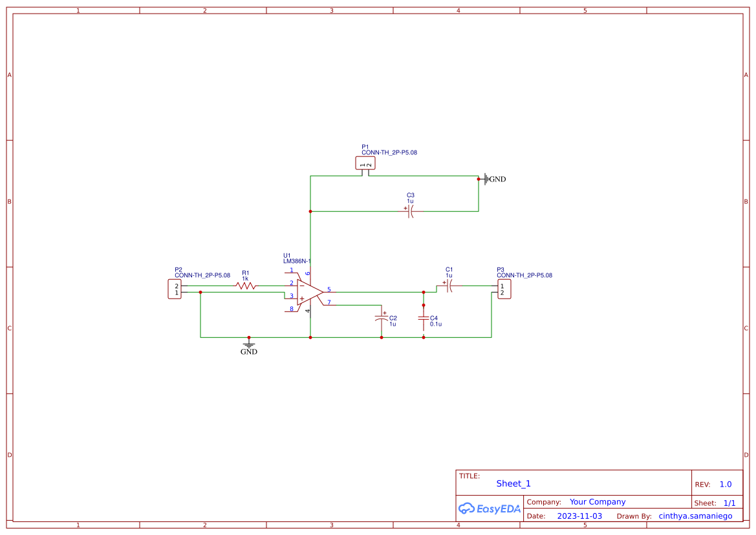756x535 pixels.
Task: Click the CONN-TH_2P-P5.08 text under P2
Action: tap(202, 275)
